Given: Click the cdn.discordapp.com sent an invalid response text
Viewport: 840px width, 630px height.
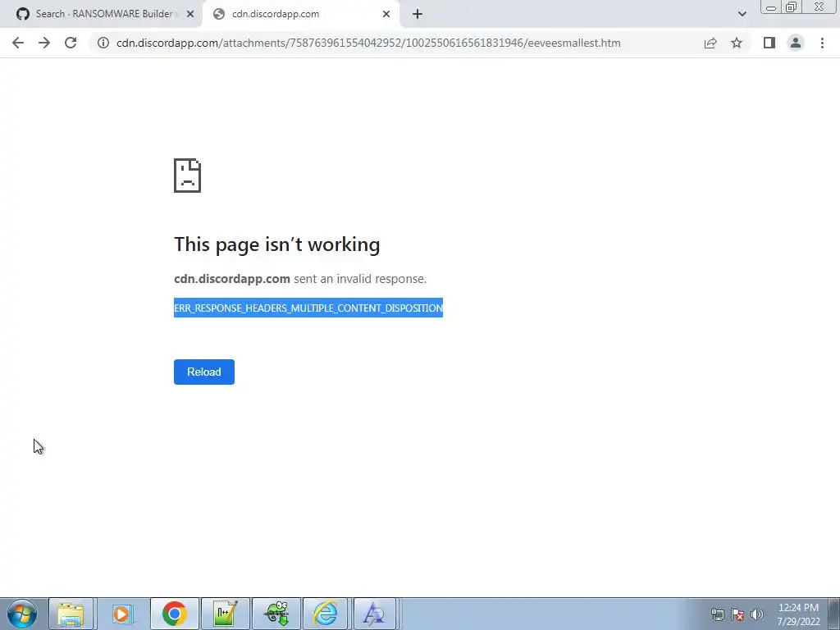Looking at the screenshot, I should [300, 279].
